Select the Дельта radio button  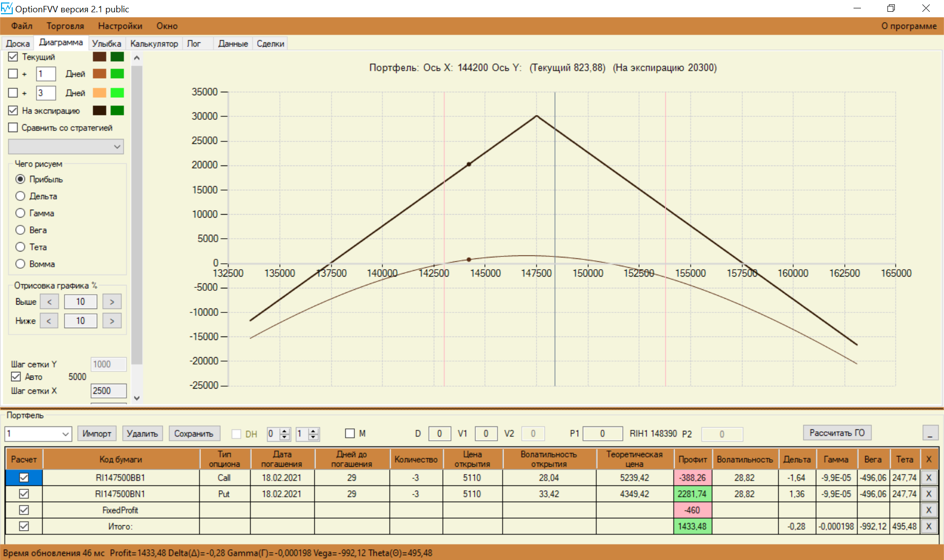point(20,196)
